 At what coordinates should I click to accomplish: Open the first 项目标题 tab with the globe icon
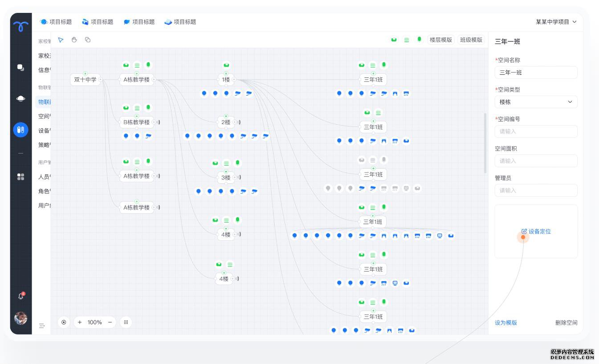point(56,22)
